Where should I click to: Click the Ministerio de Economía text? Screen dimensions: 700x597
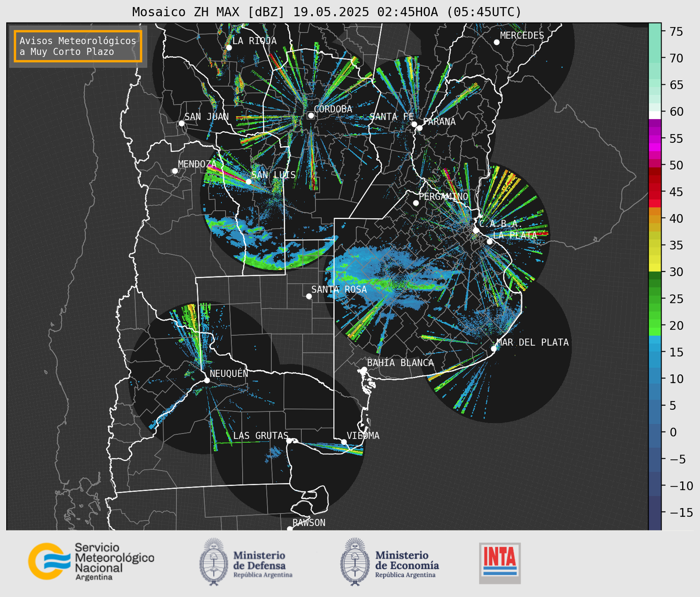click(x=407, y=560)
